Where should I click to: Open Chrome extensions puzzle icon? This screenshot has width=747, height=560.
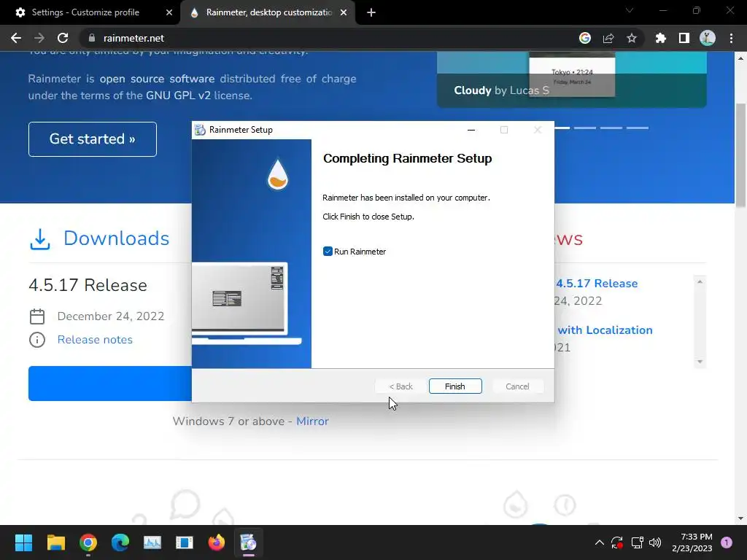(661, 38)
